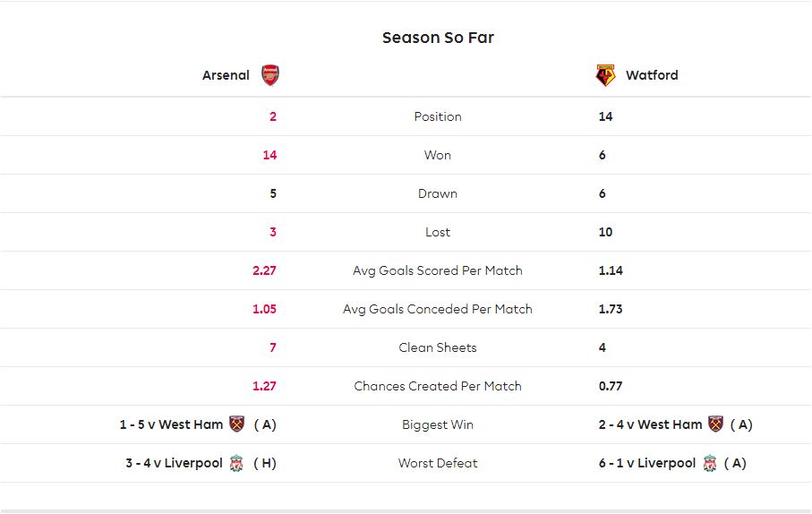Select Watford's 2 - 4 v West Ham result

650,424
